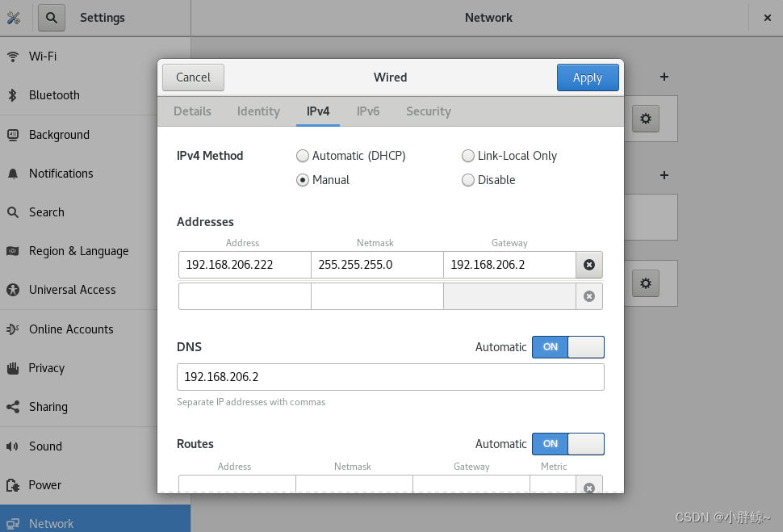Click the Network computers icon
This screenshot has width=783, height=532.
point(13,523)
